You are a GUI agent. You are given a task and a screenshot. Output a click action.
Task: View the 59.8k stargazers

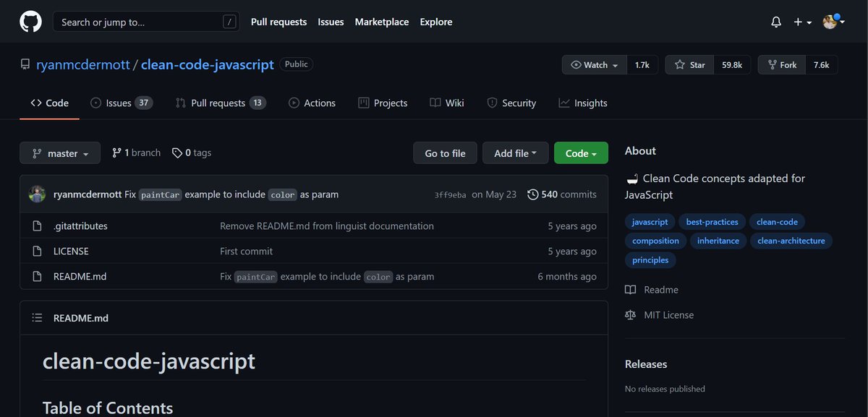[732, 64]
